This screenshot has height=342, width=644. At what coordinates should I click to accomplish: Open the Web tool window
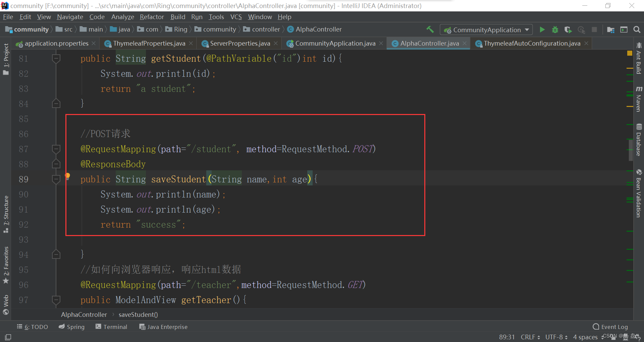coord(6,305)
